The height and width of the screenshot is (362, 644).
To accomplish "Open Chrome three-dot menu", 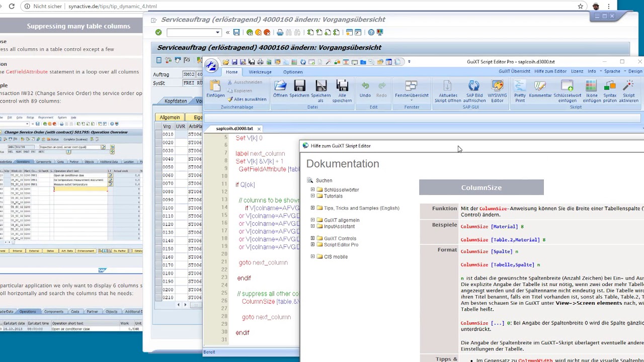I will pos(609,7).
